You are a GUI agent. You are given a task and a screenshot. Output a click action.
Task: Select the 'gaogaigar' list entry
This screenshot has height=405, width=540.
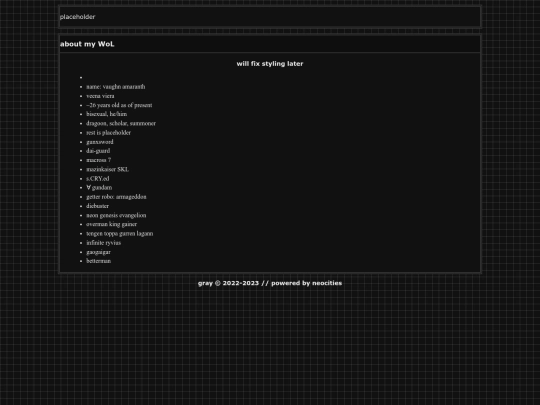point(98,252)
